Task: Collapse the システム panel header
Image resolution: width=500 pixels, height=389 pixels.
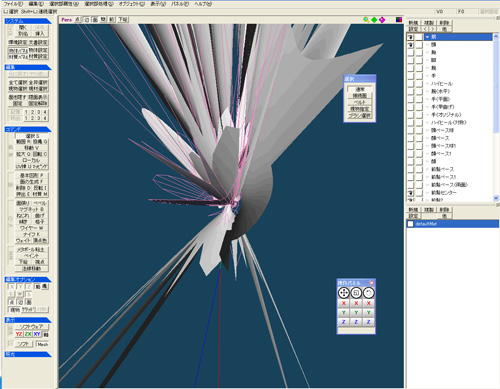Action: pyautogui.click(x=27, y=21)
